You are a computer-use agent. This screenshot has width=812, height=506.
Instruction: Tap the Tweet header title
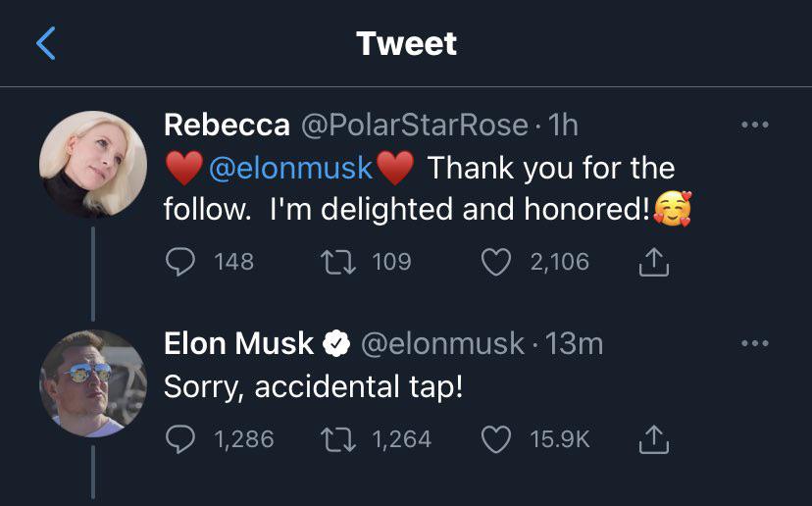pyautogui.click(x=406, y=43)
